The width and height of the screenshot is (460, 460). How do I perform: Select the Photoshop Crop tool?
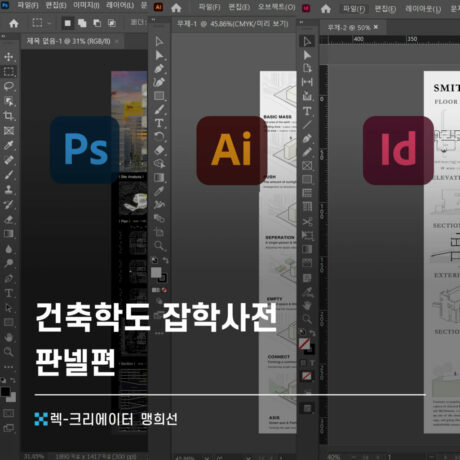tap(9, 116)
